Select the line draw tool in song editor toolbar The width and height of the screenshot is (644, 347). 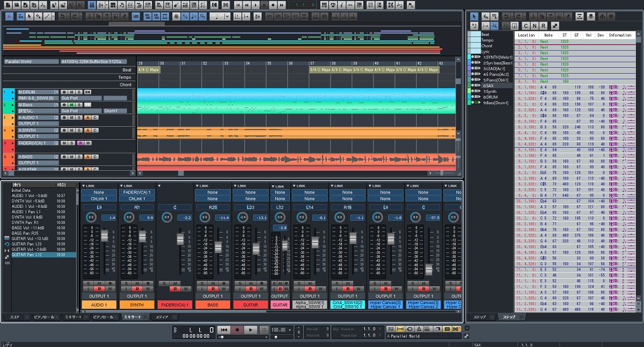(x=46, y=17)
